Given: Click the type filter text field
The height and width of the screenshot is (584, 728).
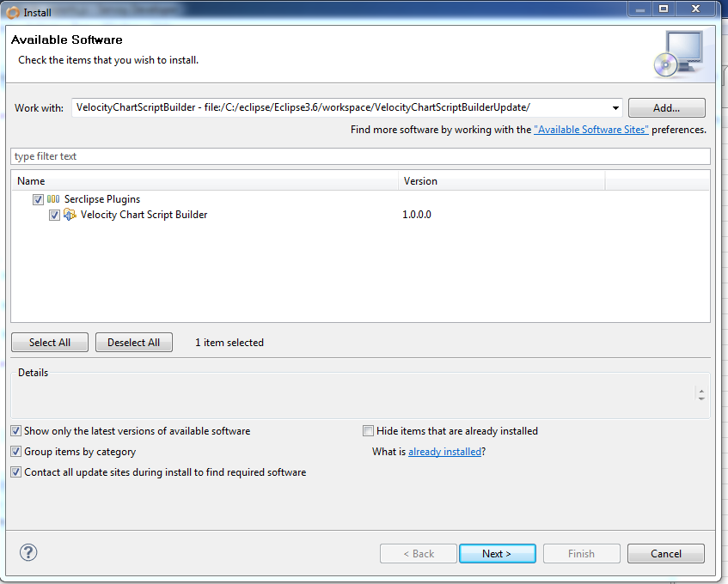Looking at the screenshot, I should point(360,156).
